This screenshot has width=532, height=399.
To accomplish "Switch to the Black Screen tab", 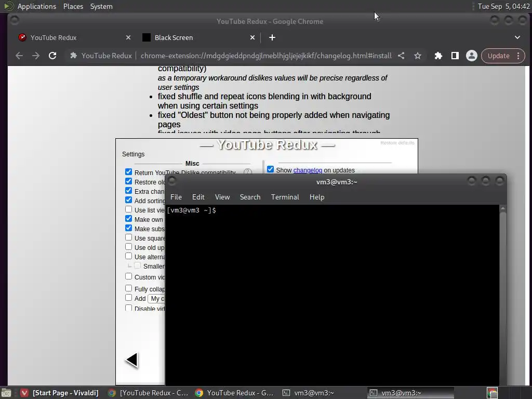I will coord(198,37).
